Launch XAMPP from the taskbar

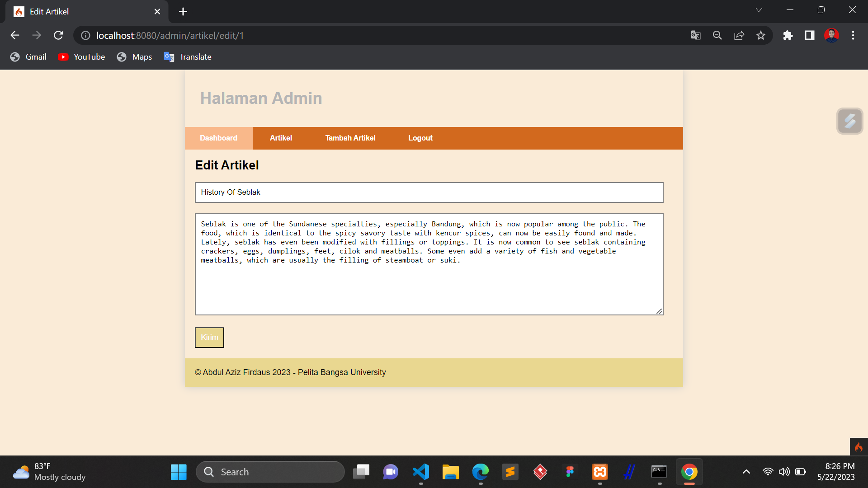pyautogui.click(x=599, y=472)
